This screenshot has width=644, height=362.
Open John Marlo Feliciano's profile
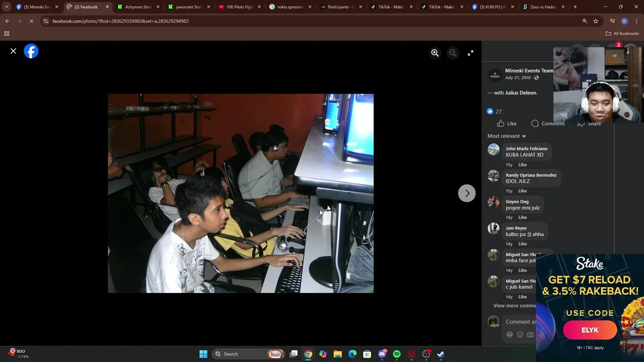526,149
